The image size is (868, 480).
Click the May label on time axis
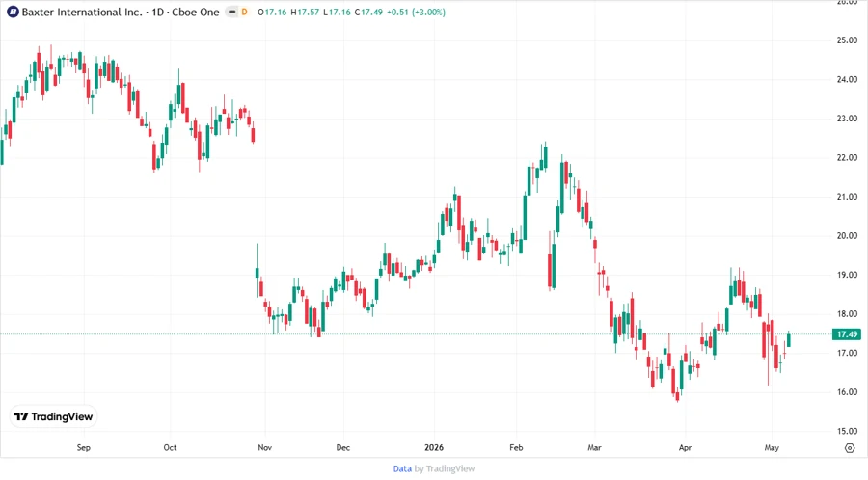coord(772,447)
